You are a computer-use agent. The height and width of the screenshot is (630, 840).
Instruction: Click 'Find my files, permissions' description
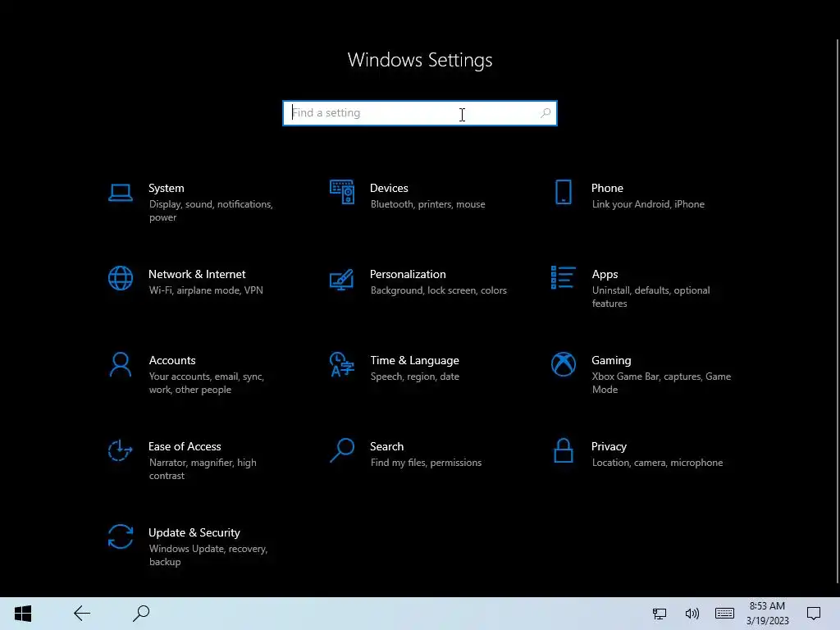point(426,463)
